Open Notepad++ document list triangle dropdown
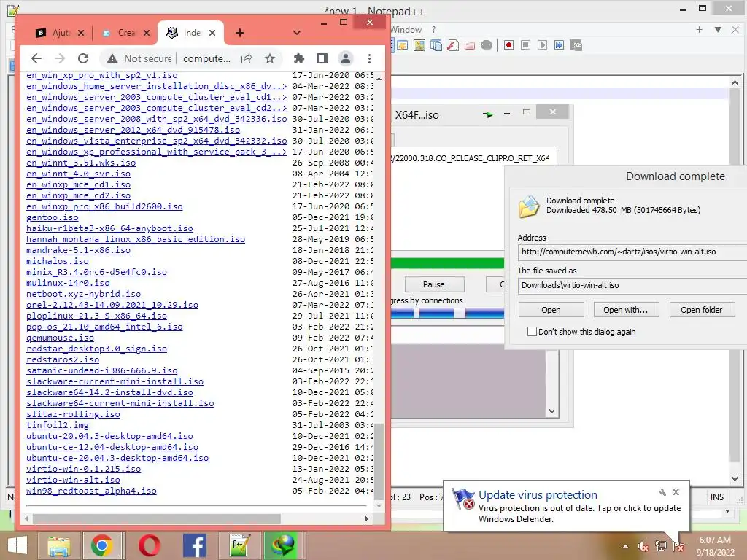This screenshot has height=560, width=747. point(718,29)
